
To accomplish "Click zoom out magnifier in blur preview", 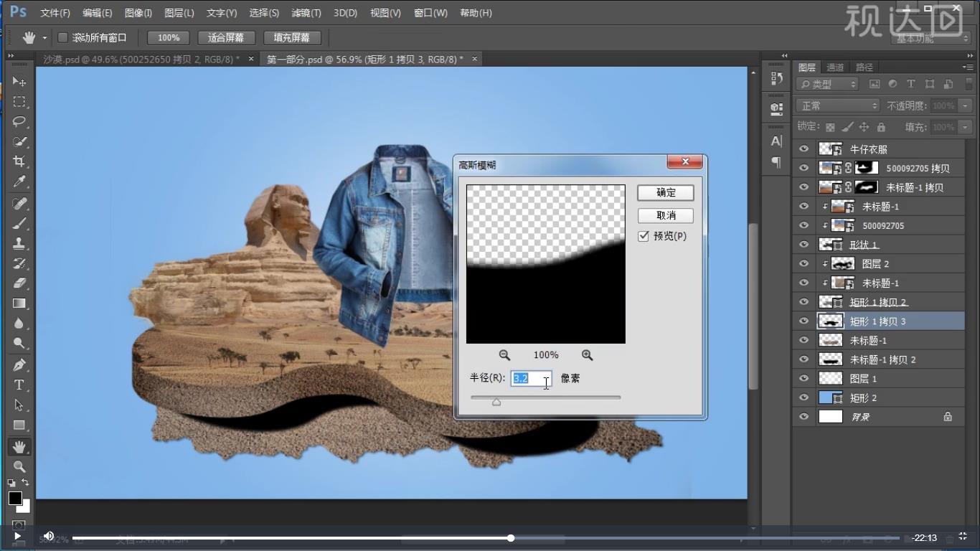I will 504,355.
